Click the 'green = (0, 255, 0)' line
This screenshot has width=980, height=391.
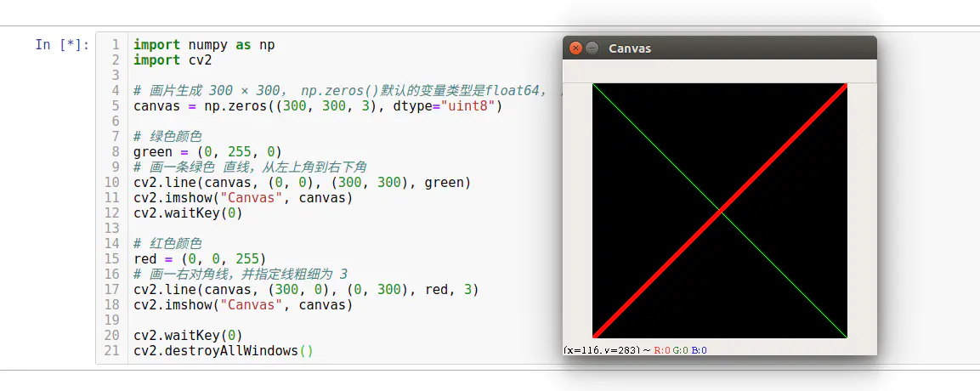coord(207,152)
